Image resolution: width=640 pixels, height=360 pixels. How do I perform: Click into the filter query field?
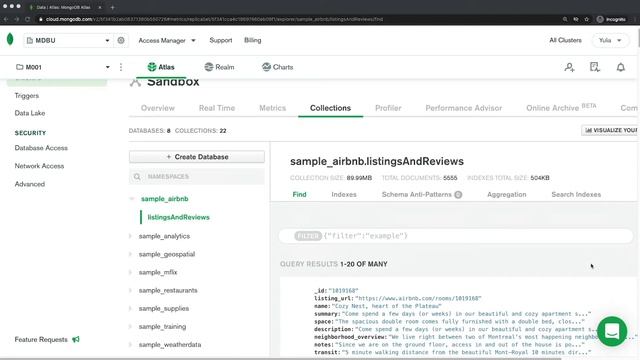pyautogui.click(x=455, y=236)
